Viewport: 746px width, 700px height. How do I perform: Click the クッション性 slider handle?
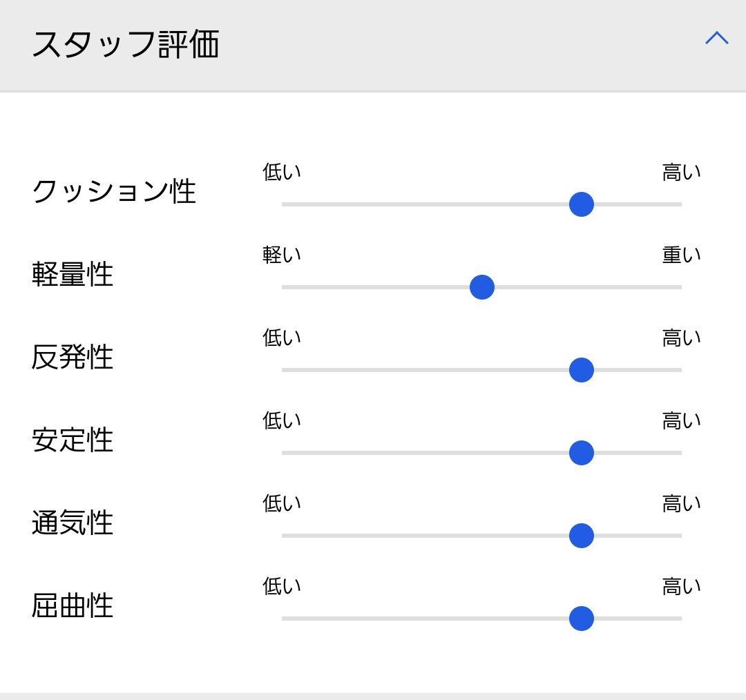click(x=581, y=204)
